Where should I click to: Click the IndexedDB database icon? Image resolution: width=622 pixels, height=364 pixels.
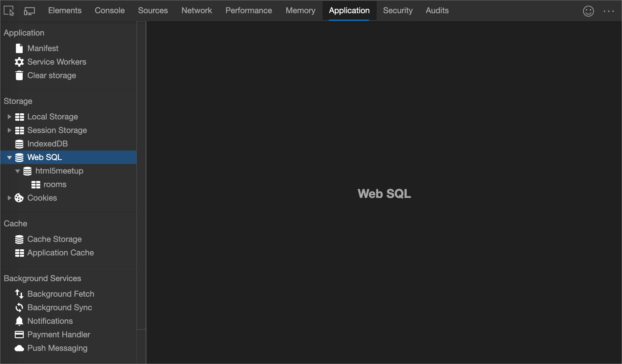point(19,143)
